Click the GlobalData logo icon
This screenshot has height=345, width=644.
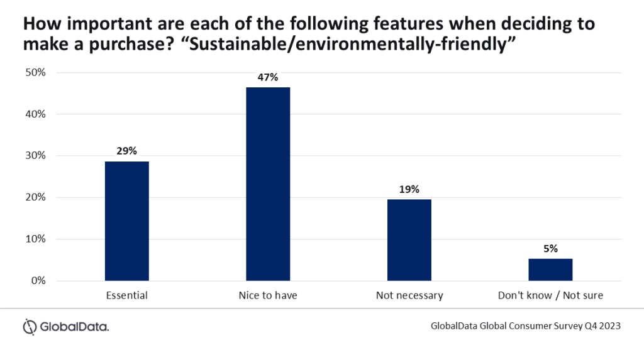[x=30, y=326]
